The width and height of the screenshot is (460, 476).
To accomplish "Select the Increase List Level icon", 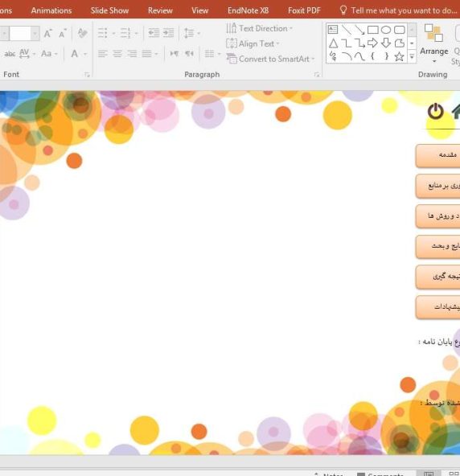I will (169, 33).
